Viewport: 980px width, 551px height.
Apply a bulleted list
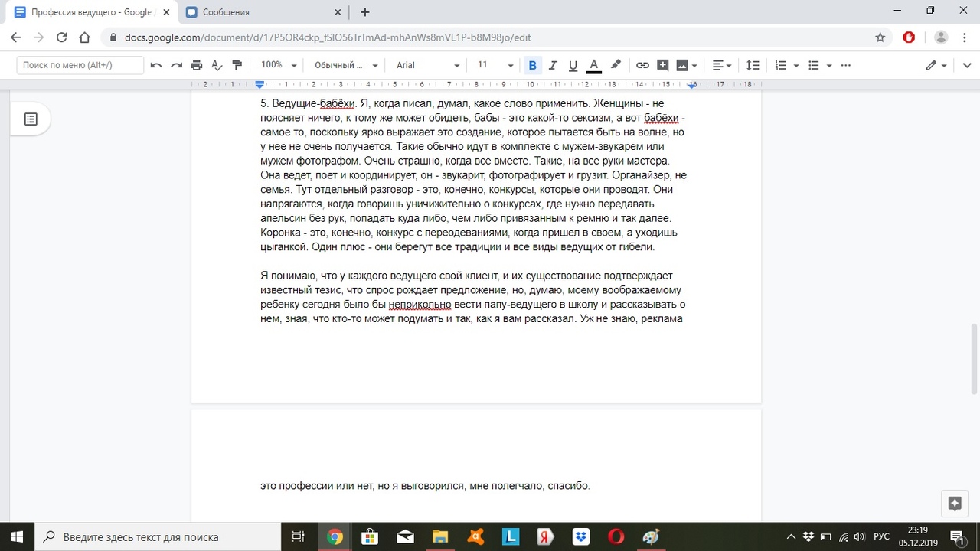[x=814, y=65]
